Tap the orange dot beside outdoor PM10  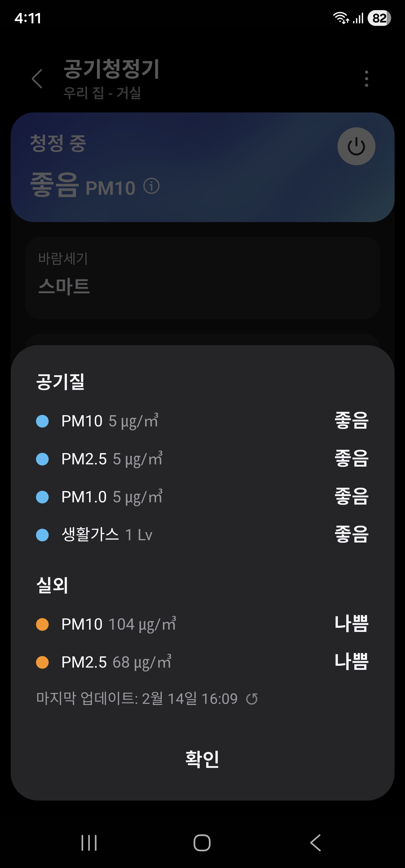42,624
